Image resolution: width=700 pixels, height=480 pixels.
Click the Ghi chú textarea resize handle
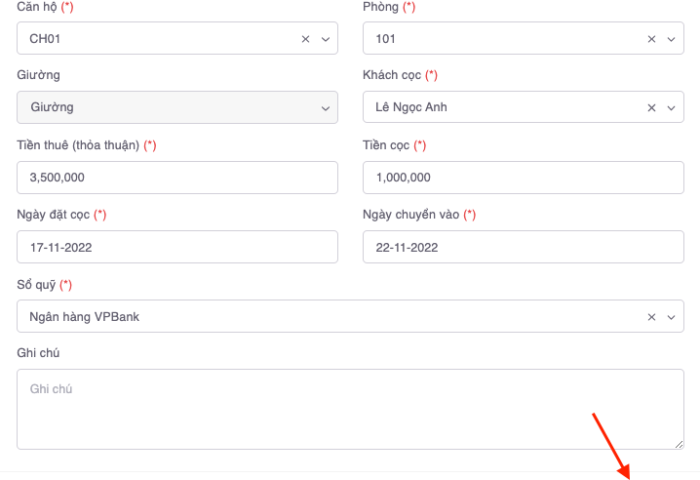[679, 444]
